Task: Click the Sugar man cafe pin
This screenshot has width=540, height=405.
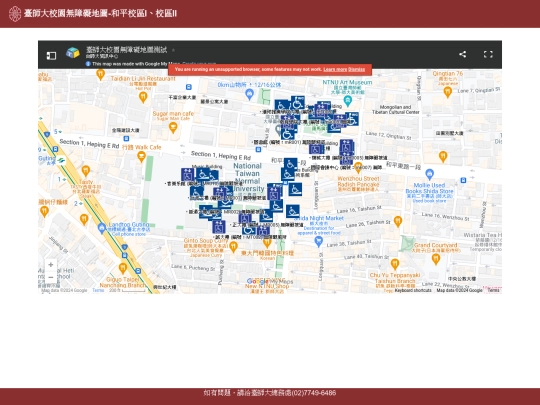Action: pos(173,128)
